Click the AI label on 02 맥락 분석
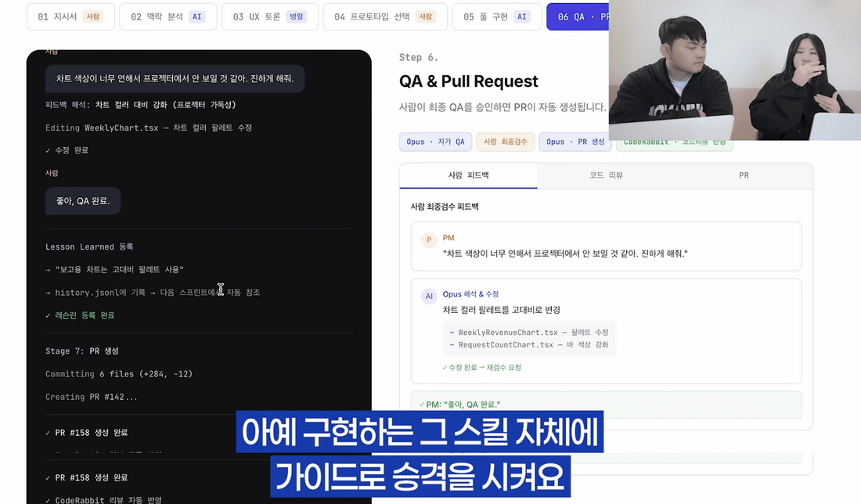The height and width of the screenshot is (504, 861). tap(196, 16)
